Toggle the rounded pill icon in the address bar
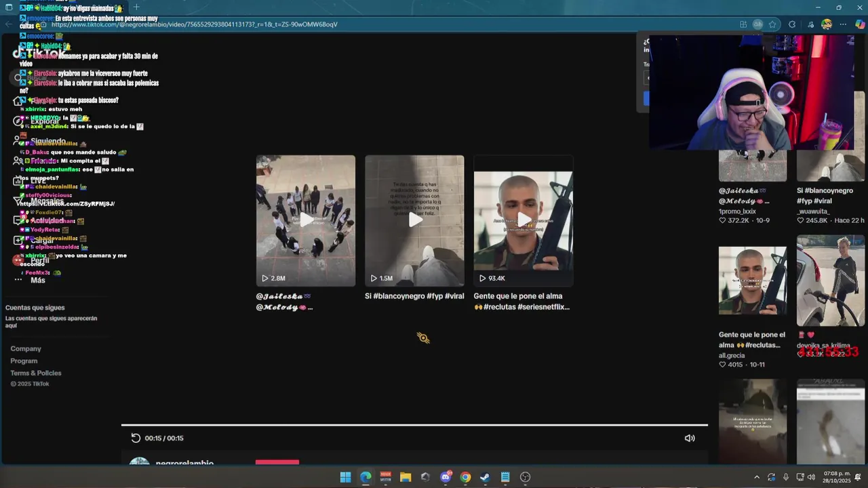Screen dimensions: 868x488 [758, 24]
